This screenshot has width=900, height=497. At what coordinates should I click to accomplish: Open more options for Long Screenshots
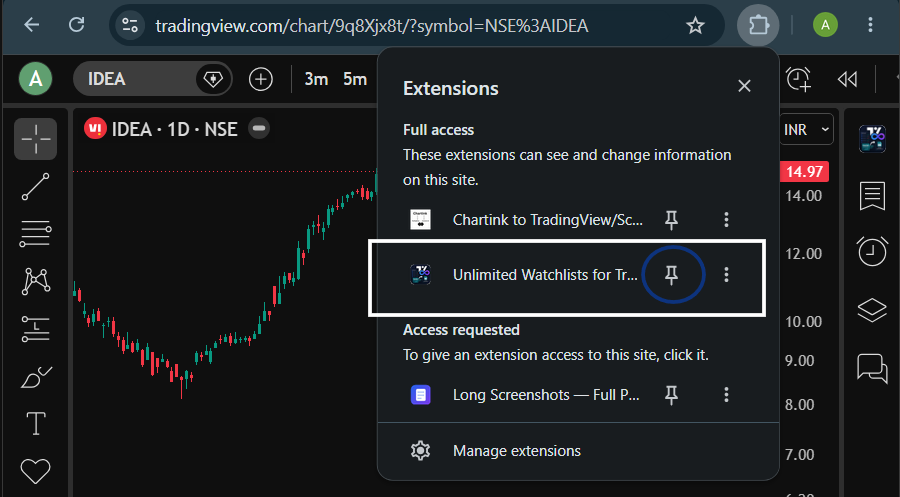click(726, 395)
